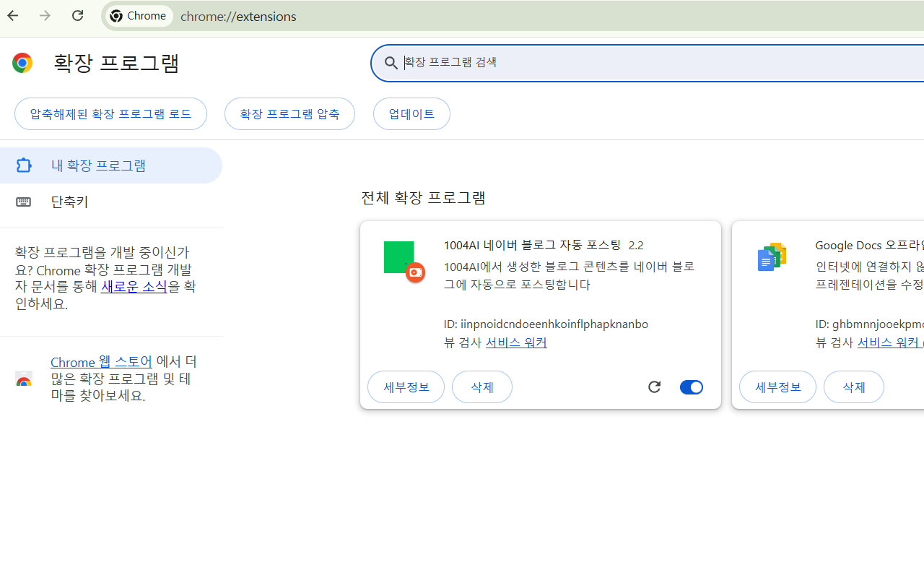Click the 확장 프로그램 압축 button
This screenshot has width=924, height=578.
[289, 114]
